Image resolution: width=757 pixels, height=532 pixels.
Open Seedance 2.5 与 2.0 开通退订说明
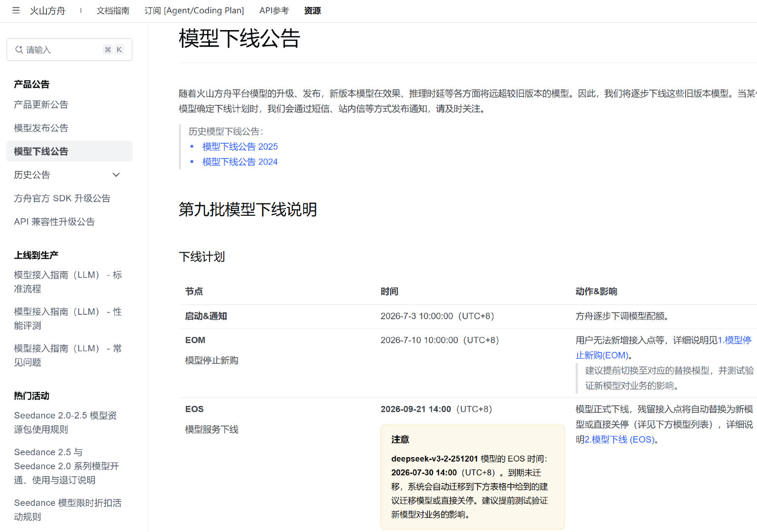67,466
